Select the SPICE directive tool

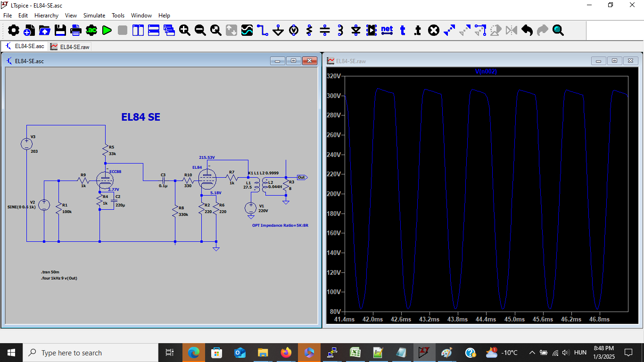coord(418,30)
